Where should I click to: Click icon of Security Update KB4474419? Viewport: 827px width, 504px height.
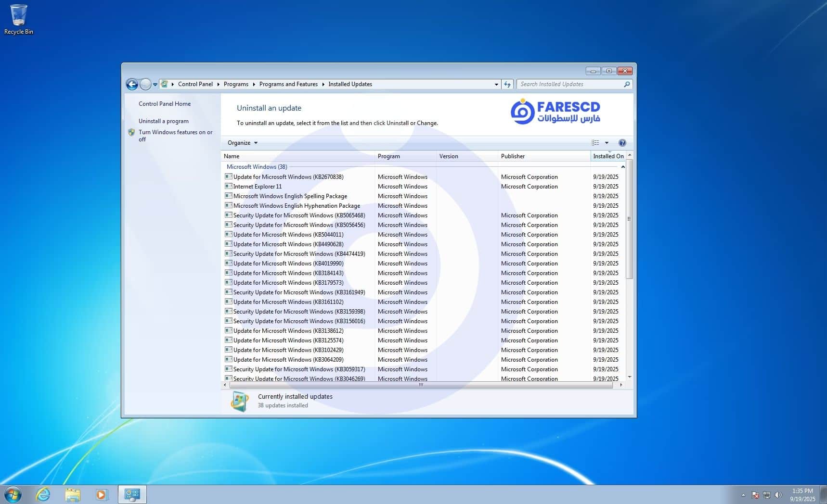tap(229, 253)
